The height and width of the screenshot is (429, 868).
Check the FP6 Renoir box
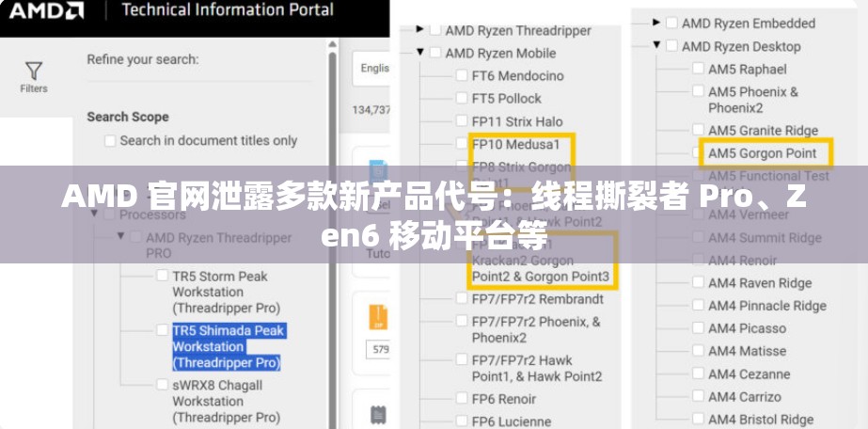point(462,398)
